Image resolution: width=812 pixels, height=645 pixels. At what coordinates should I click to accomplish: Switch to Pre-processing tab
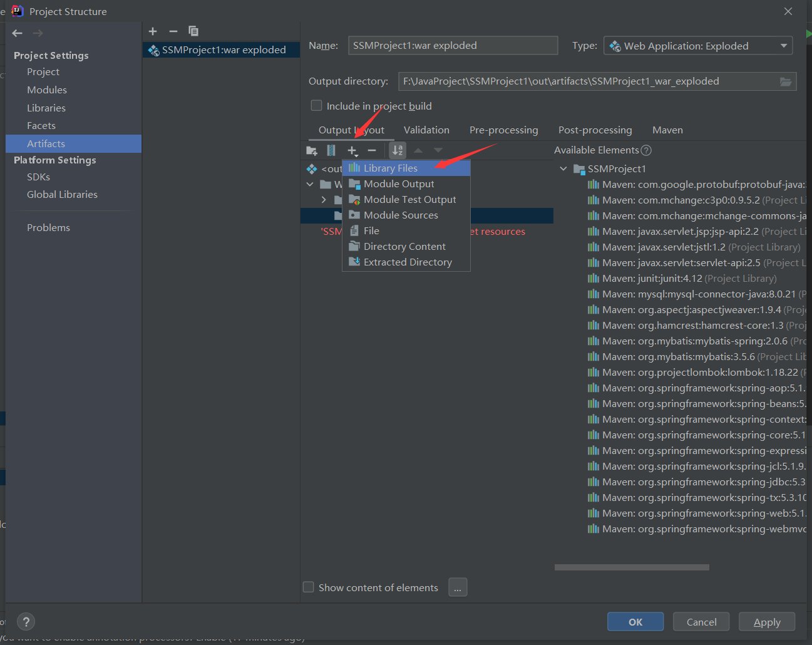click(x=504, y=130)
